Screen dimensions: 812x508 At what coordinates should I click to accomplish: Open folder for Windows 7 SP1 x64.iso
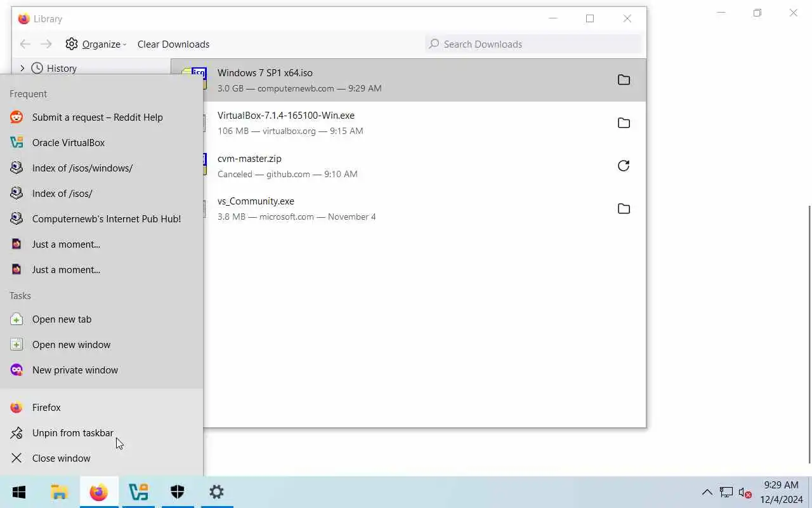[x=624, y=80]
